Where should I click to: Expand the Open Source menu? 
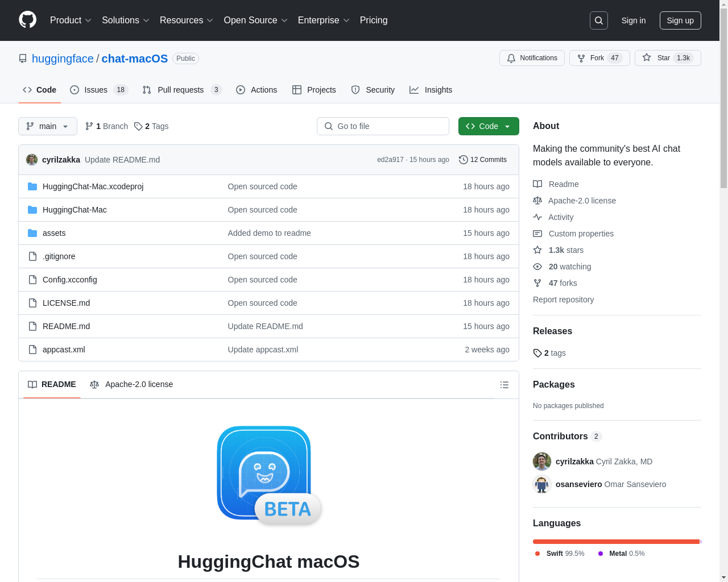tap(256, 20)
